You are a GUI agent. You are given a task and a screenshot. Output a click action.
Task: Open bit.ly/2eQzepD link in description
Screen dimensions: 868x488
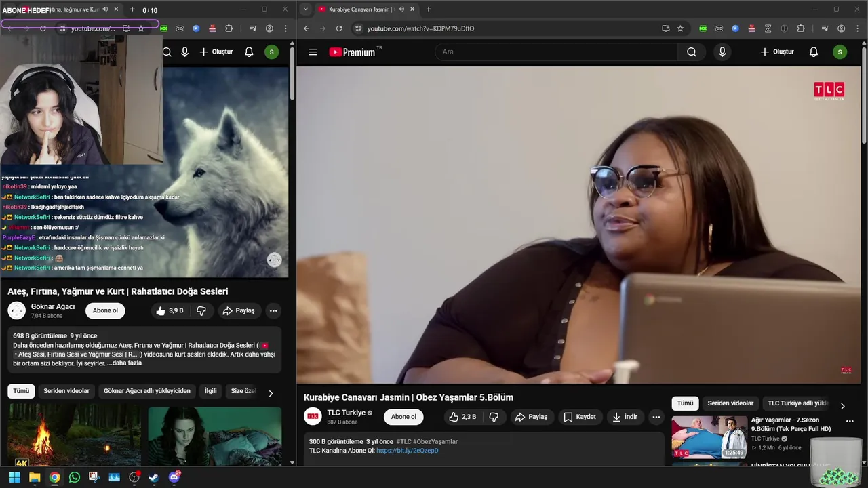coord(408,451)
